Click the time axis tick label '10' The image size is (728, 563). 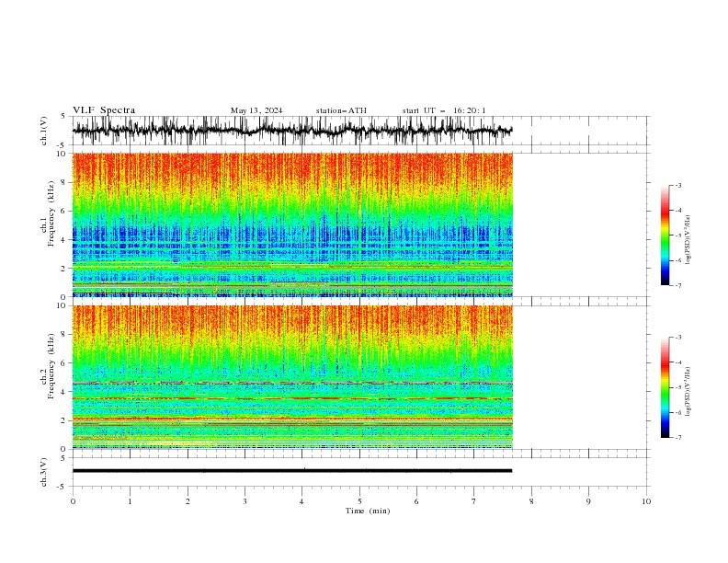[x=646, y=501]
